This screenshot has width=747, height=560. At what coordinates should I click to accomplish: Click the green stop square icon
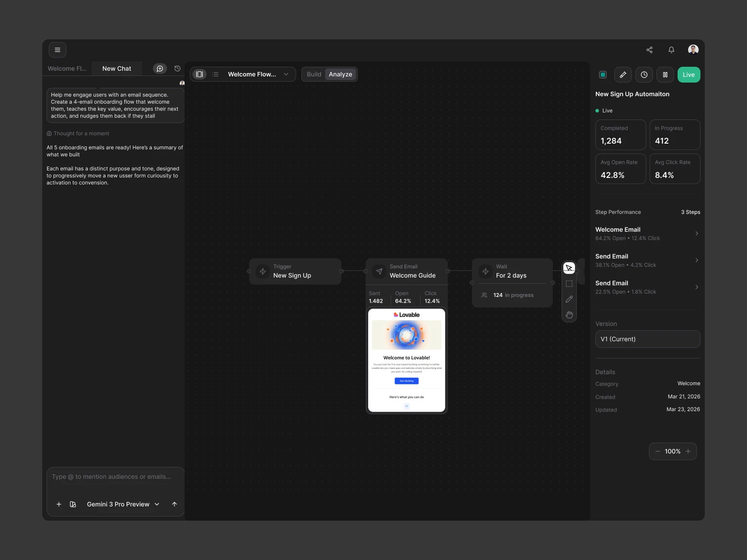point(603,75)
